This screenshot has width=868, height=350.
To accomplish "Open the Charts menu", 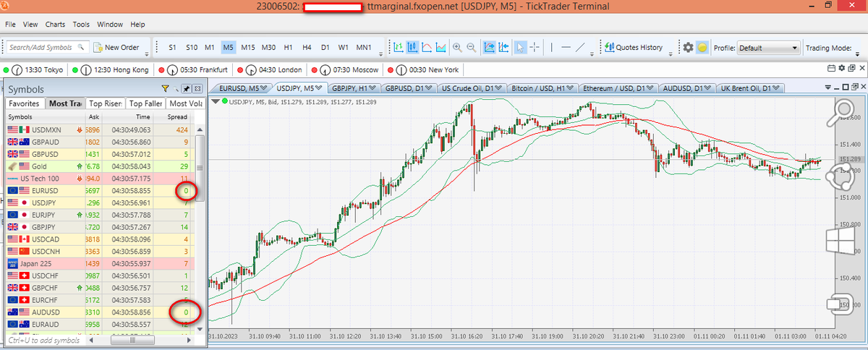I will tap(55, 25).
